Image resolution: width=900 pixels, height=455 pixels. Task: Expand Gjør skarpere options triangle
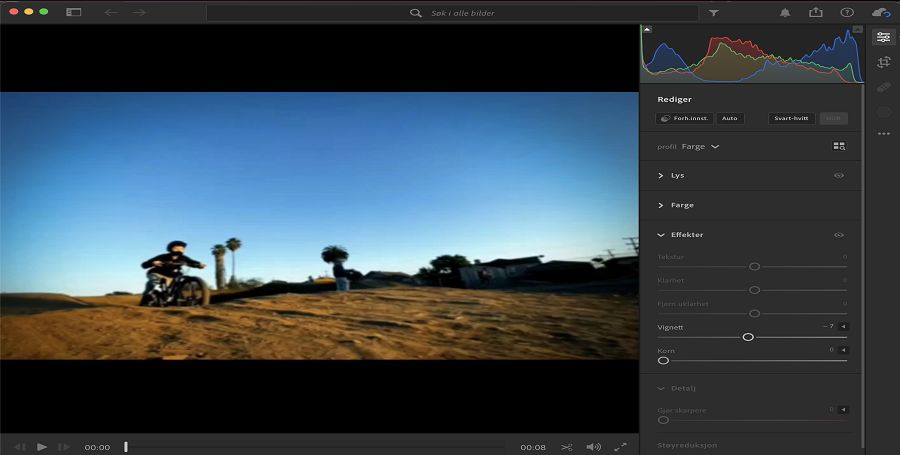pyautogui.click(x=843, y=410)
